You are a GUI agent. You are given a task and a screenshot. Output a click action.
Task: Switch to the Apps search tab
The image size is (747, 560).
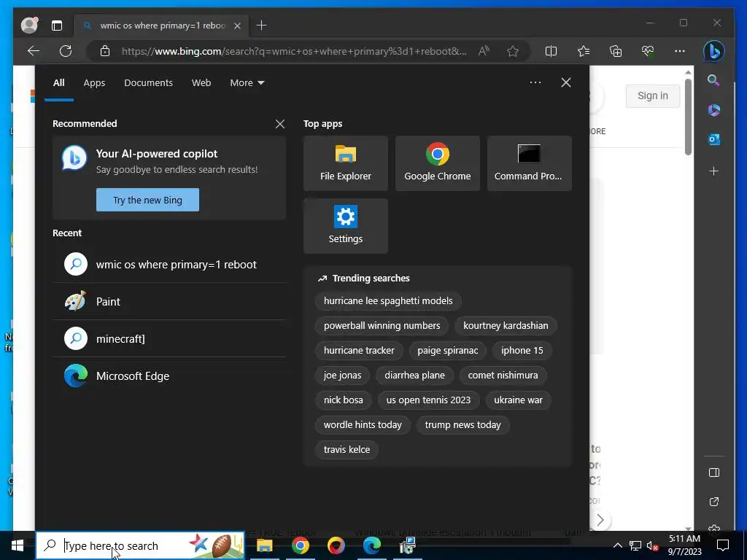pyautogui.click(x=94, y=83)
